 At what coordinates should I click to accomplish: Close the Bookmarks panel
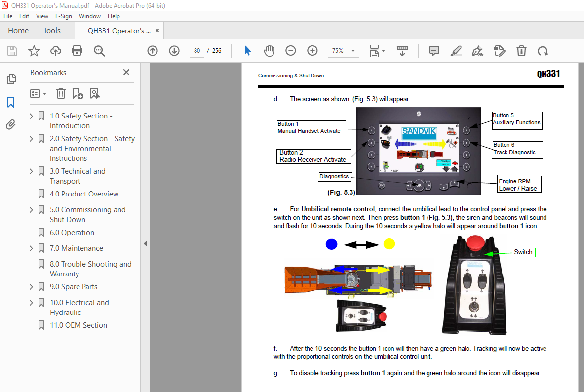[x=126, y=72]
